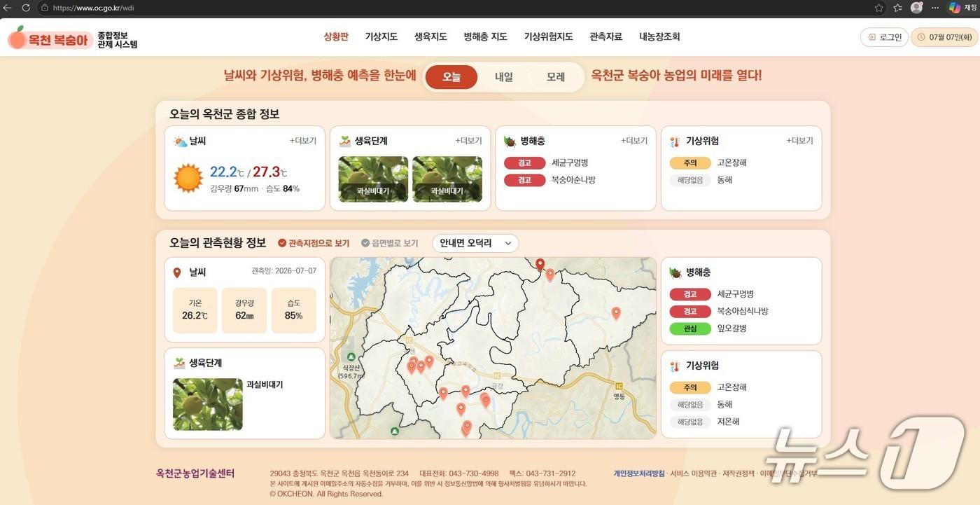Open the 기상위험지도 menu
Screen dimensions: 980x505
548,36
